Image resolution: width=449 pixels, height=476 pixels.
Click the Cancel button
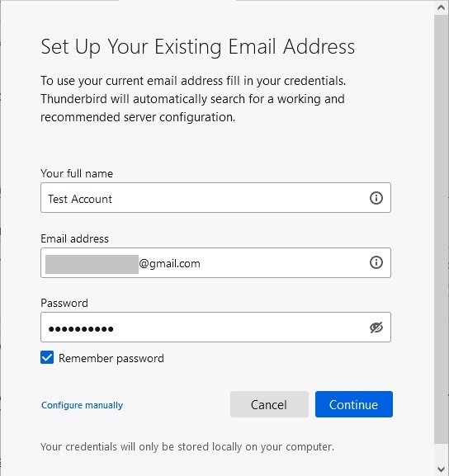point(269,404)
